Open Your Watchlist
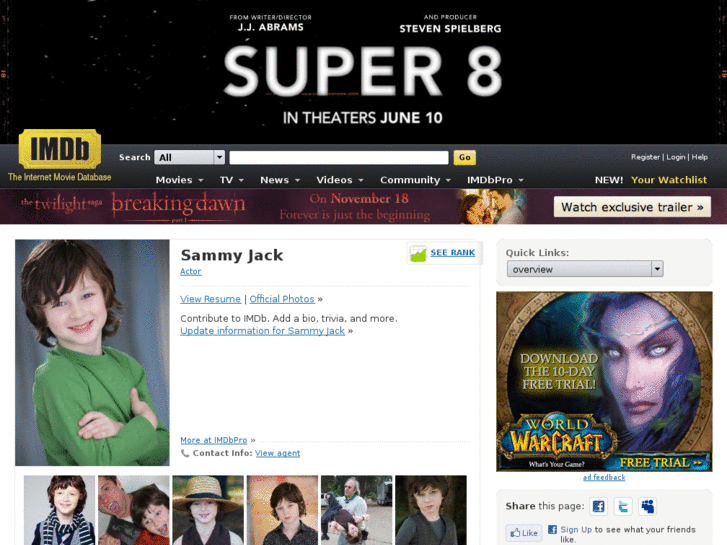 click(669, 180)
